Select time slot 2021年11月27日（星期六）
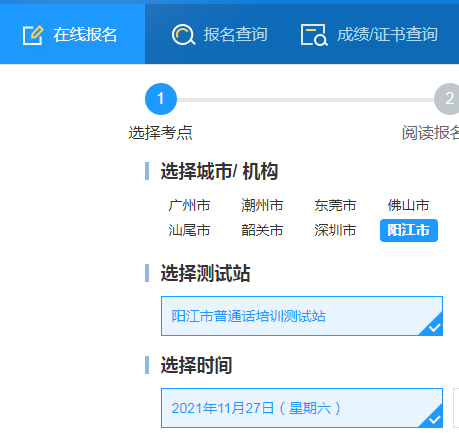The image size is (459, 433). [x=302, y=408]
